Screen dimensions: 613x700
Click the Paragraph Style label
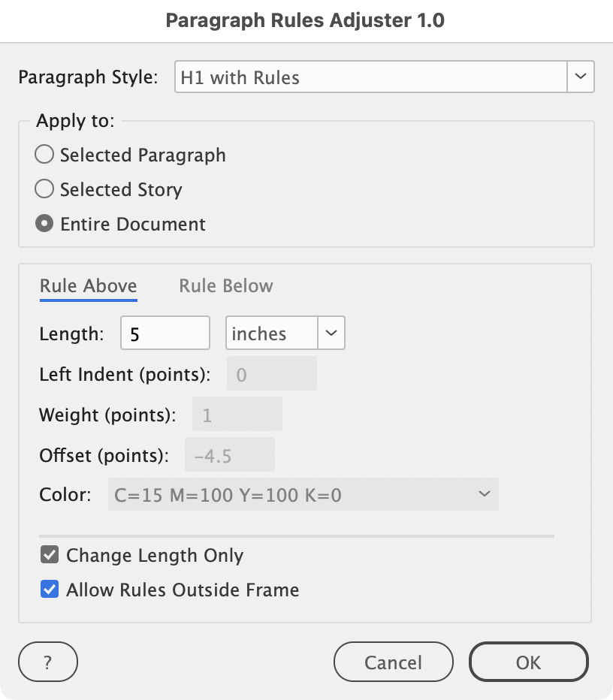[x=88, y=77]
